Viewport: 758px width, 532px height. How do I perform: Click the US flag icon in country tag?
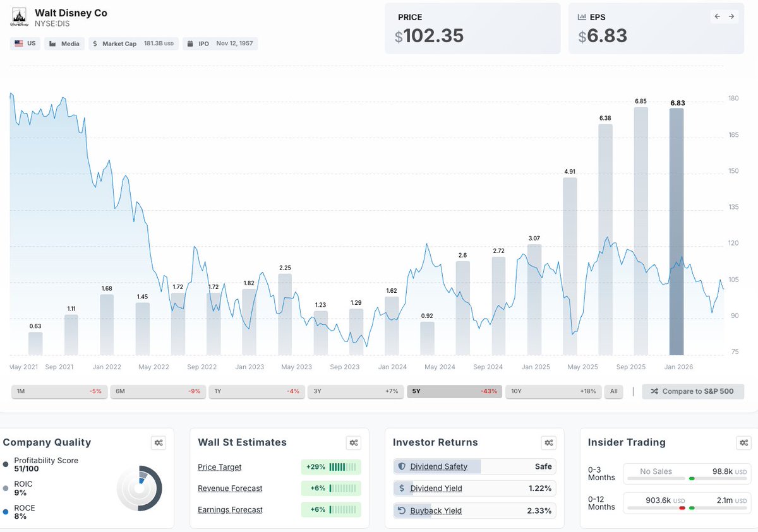pos(19,44)
